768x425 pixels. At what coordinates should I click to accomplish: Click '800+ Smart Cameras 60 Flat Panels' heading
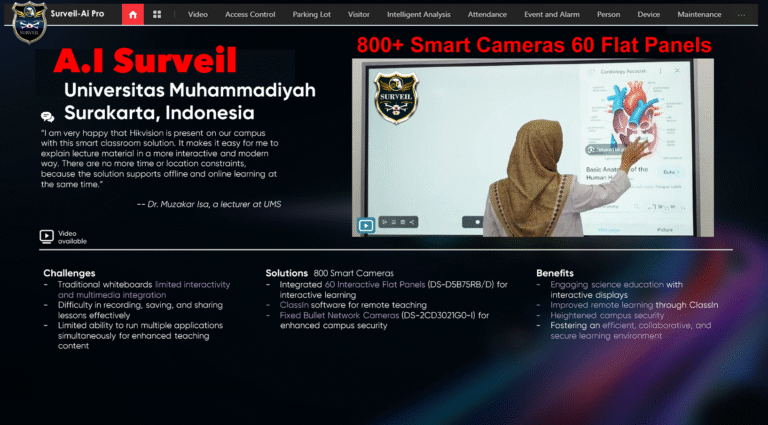[534, 45]
